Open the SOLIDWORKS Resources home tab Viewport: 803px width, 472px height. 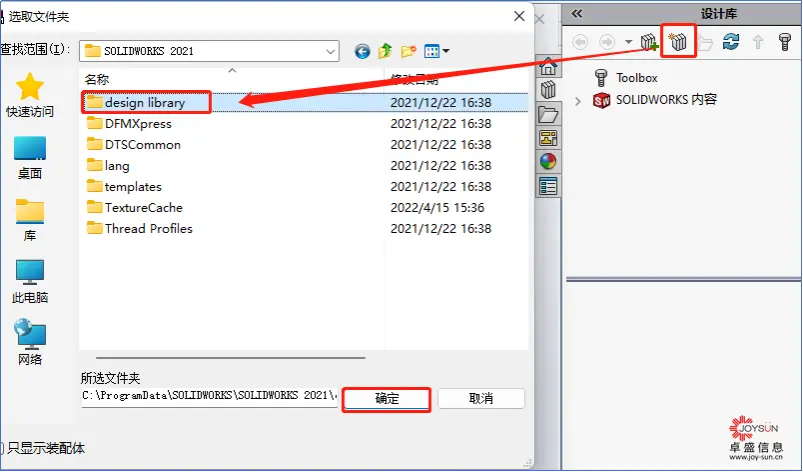(x=548, y=67)
